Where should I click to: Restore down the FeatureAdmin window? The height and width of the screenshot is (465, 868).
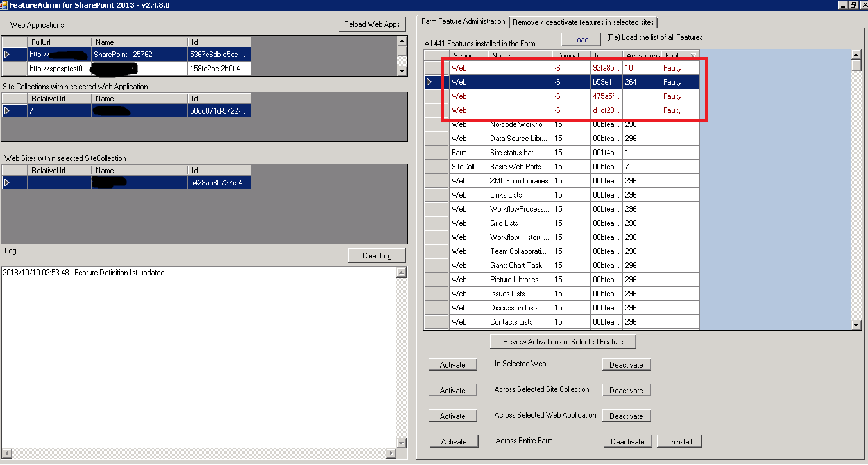pyautogui.click(x=853, y=4)
